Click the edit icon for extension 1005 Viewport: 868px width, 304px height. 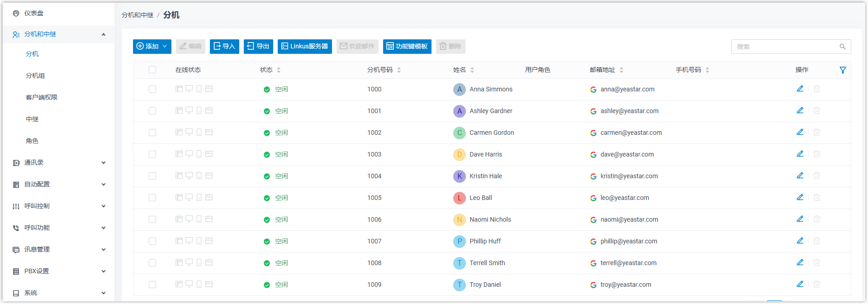coord(800,197)
